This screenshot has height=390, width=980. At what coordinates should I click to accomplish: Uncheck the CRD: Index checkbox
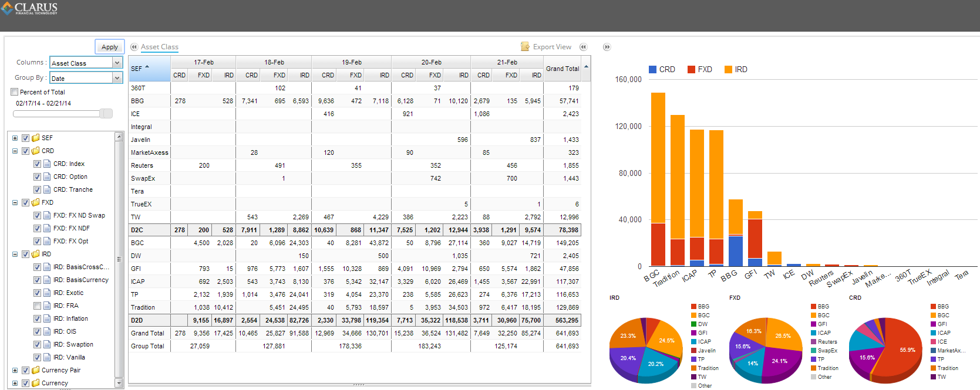[37, 164]
